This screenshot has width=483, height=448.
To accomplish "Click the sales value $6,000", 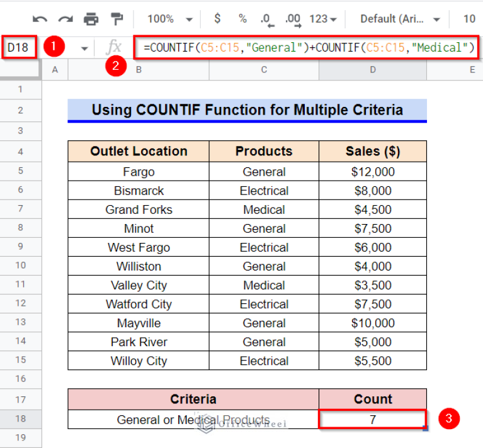I will (373, 247).
